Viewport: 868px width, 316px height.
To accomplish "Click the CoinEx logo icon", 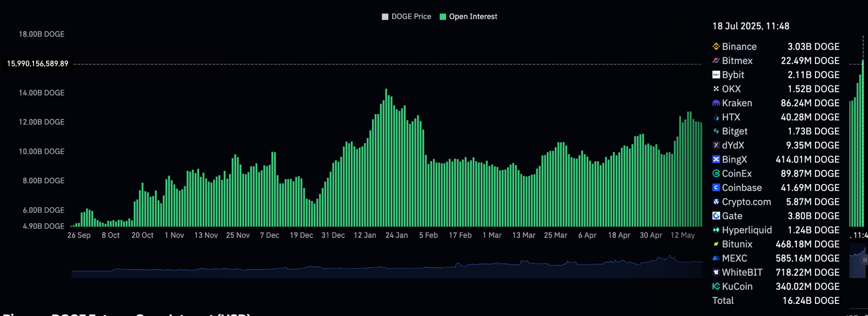I will [716, 173].
